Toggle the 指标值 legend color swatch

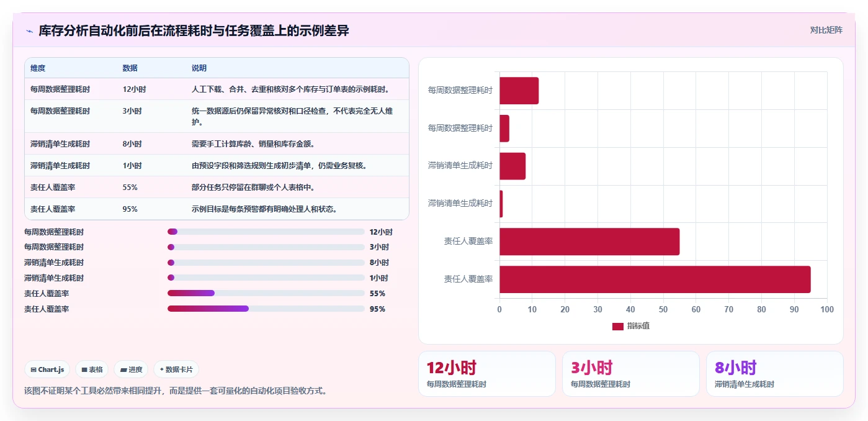point(617,326)
